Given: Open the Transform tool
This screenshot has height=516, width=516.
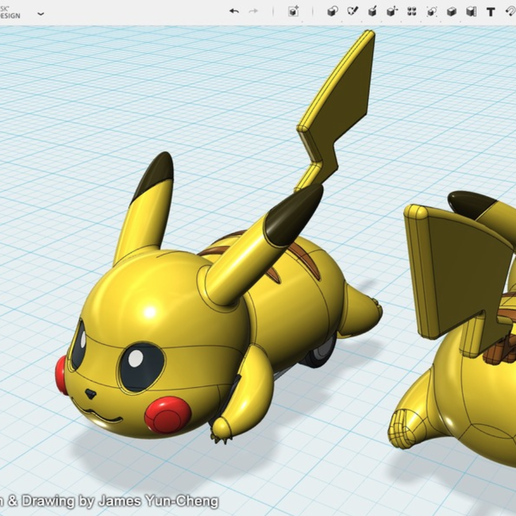Looking at the screenshot, I should (x=293, y=11).
